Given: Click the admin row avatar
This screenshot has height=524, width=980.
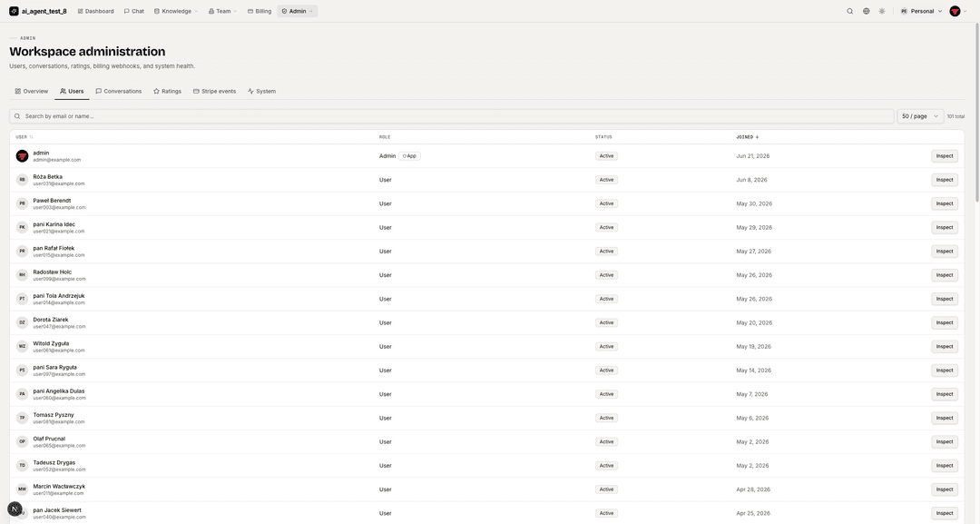Looking at the screenshot, I should click(x=22, y=156).
